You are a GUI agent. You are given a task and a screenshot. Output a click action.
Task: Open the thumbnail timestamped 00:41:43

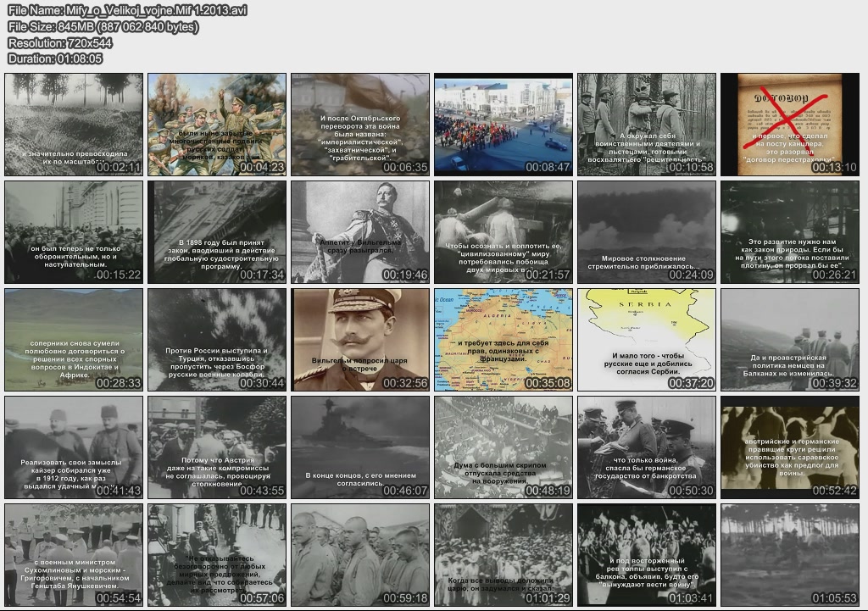(74, 447)
